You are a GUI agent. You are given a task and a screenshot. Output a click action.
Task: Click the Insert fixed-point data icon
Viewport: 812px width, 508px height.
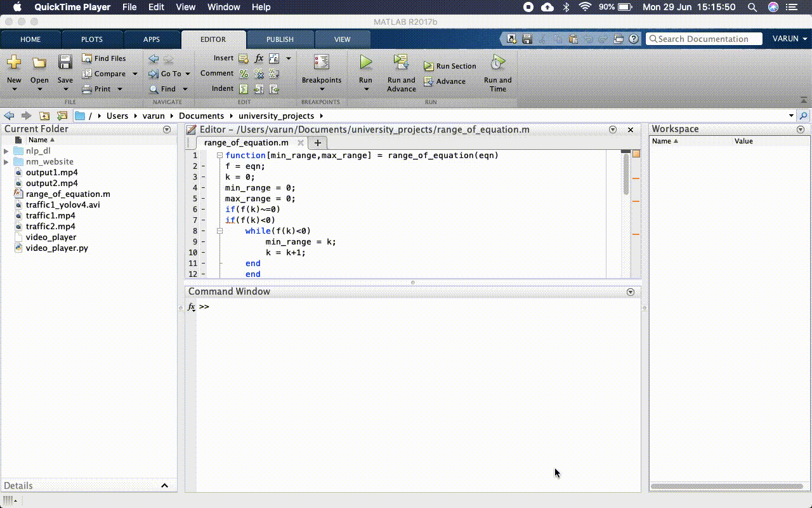point(274,58)
